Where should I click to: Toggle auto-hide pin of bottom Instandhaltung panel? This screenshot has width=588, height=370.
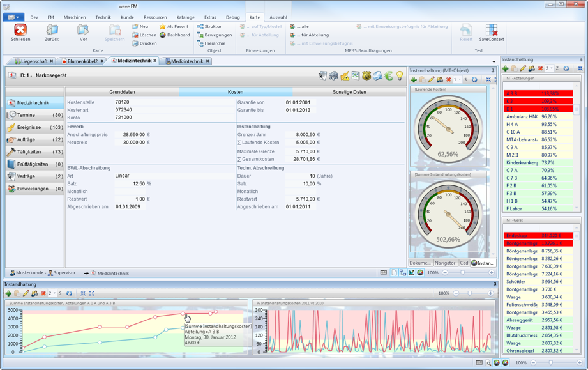click(494, 284)
